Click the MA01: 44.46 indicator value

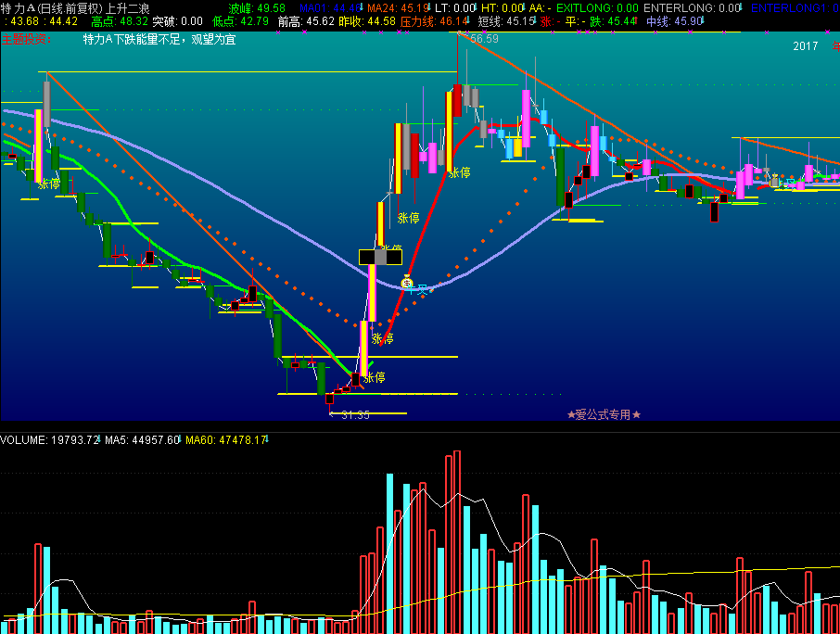click(x=330, y=8)
